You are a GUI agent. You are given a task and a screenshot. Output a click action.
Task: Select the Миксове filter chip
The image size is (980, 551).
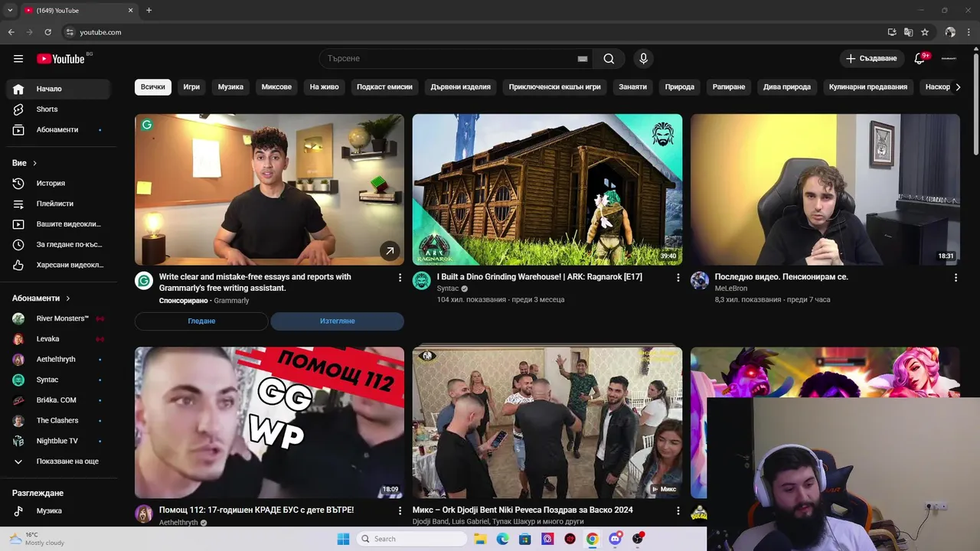276,86
